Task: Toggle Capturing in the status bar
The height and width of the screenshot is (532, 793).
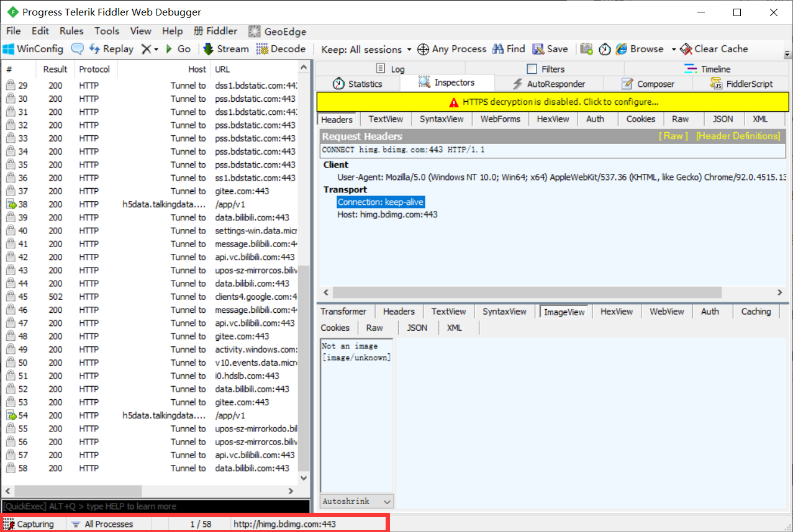Action: point(29,524)
